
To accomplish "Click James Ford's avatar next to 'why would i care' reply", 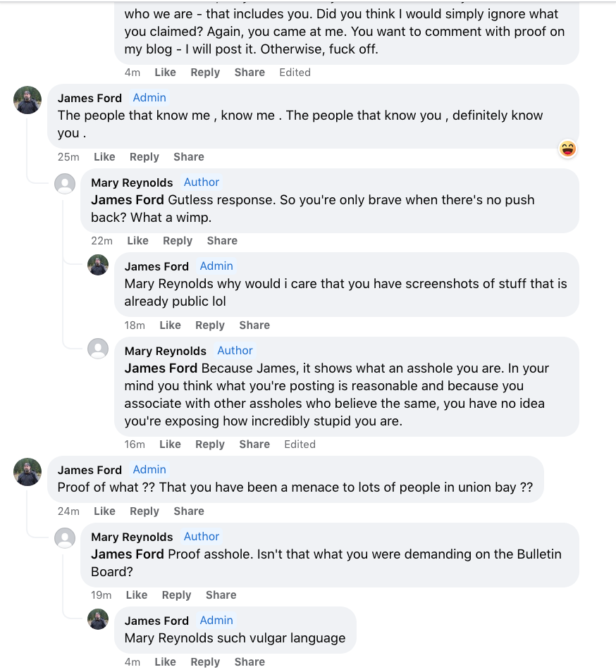I will pyautogui.click(x=98, y=265).
